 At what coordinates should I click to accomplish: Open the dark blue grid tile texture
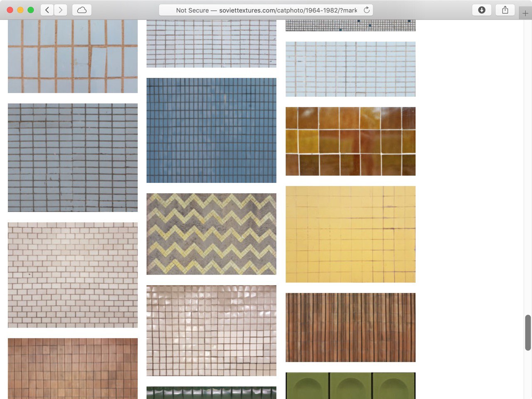pyautogui.click(x=211, y=130)
